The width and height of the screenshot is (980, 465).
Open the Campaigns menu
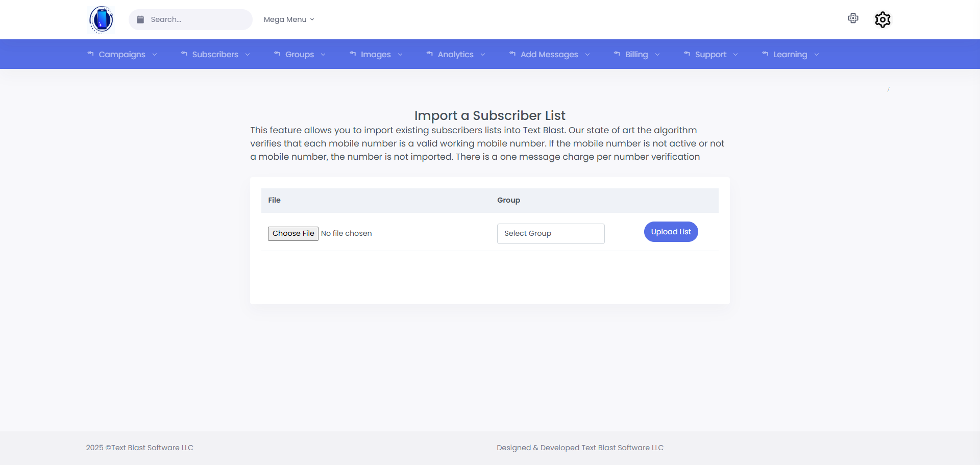coord(122,54)
